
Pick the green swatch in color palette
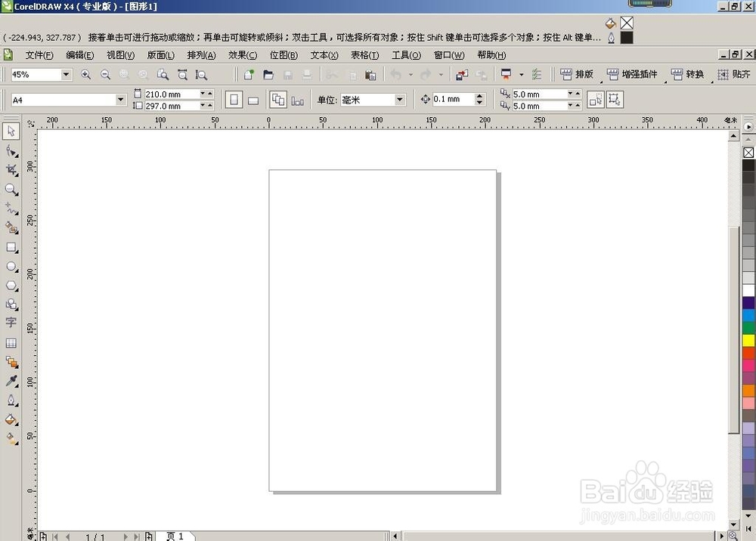(748, 328)
